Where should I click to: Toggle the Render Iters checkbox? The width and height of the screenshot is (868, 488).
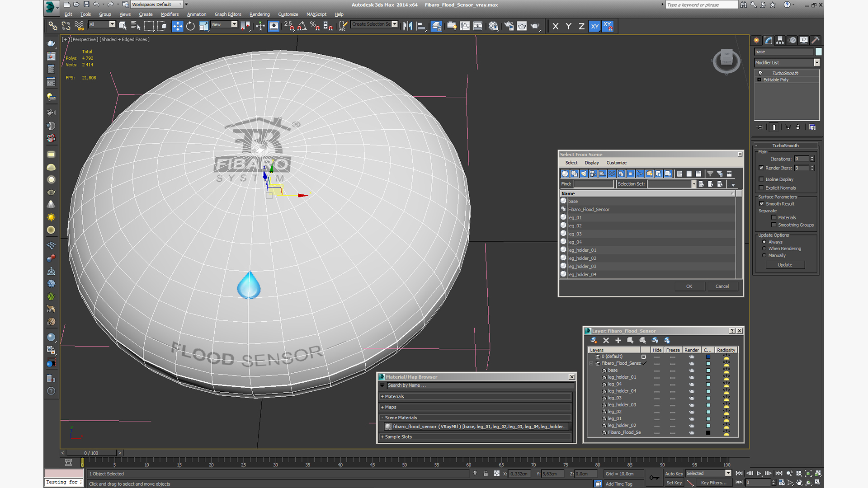761,168
